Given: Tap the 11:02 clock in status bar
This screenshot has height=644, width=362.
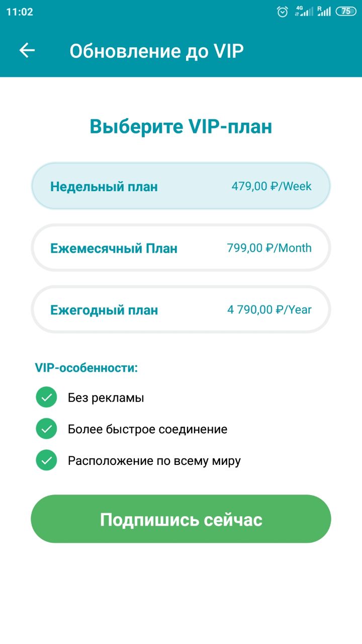Looking at the screenshot, I should 20,12.
